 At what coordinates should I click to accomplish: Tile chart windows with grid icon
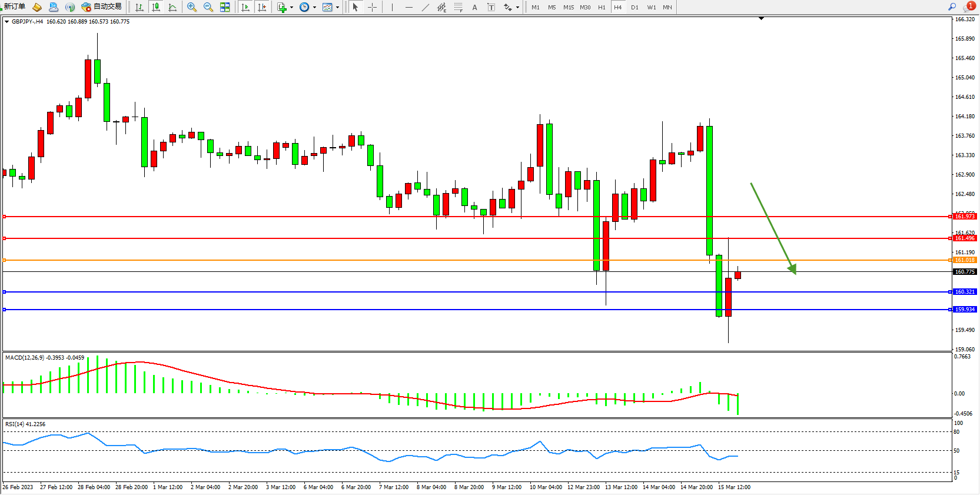point(225,7)
